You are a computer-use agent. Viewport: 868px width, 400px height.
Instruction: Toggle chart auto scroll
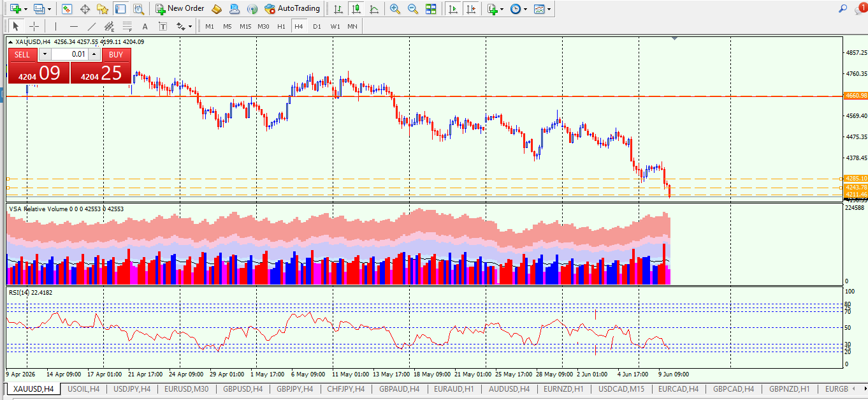click(x=452, y=9)
